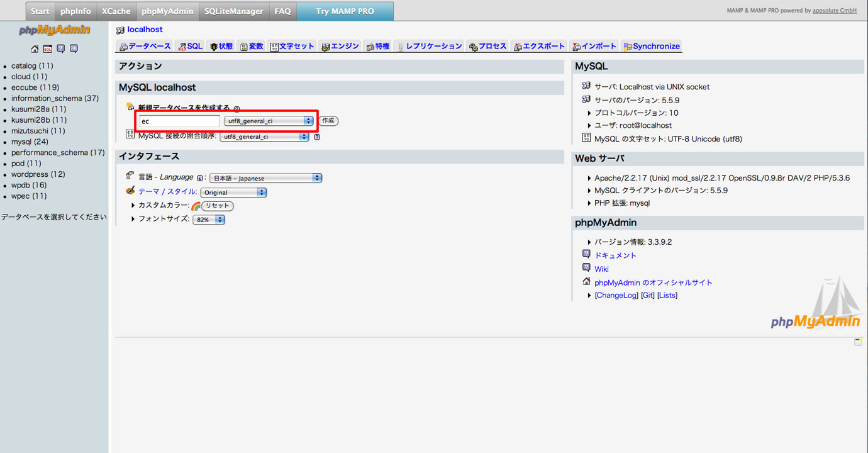Open the 変数 variables tab

pos(252,46)
